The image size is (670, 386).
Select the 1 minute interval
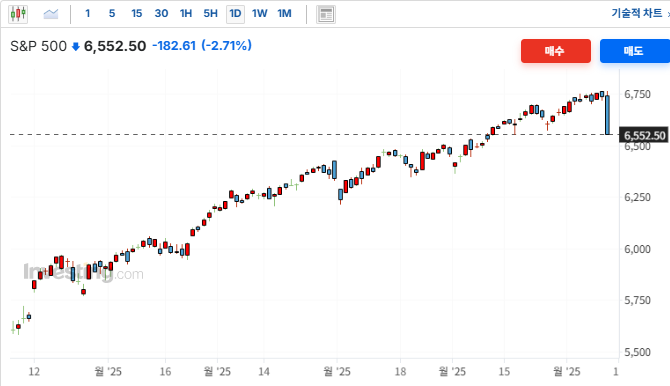pos(88,14)
